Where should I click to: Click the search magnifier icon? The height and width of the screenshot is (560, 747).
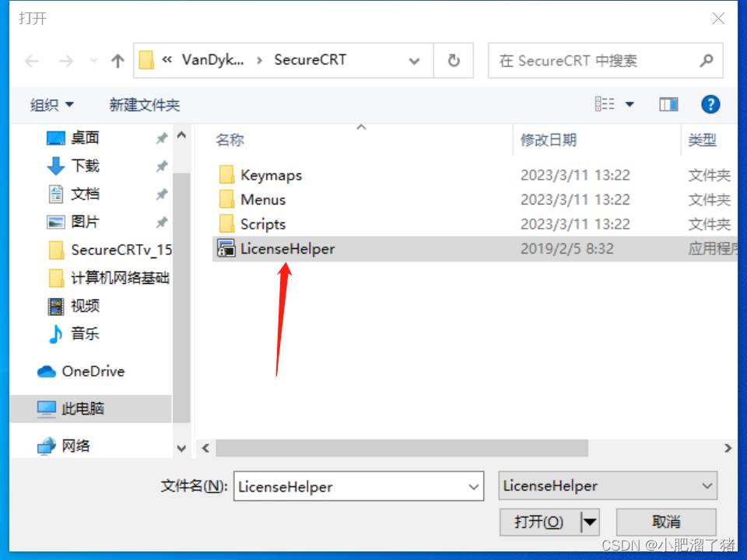pos(707,61)
